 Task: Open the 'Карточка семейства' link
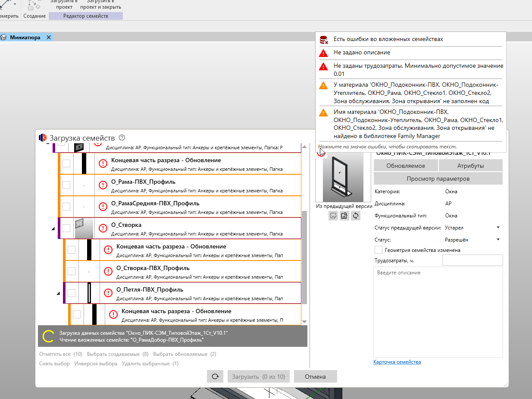point(397,362)
